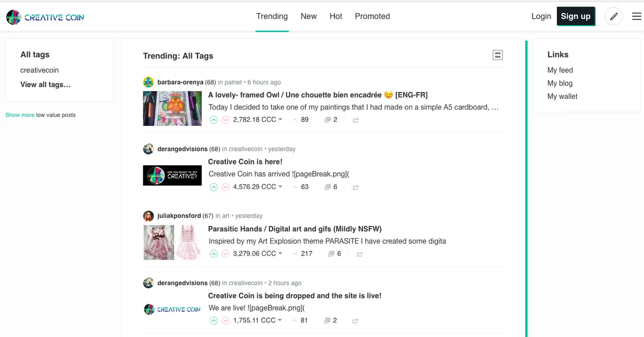Screen dimensions: 644x337
Task: Open the 2 hours ago timestamp
Action: click(x=285, y=283)
